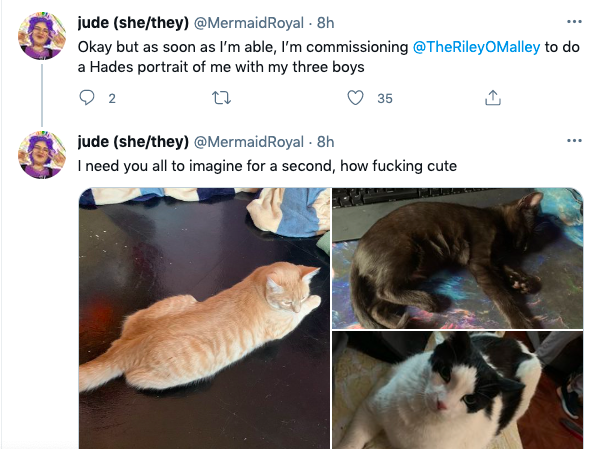The height and width of the screenshot is (449, 593).
Task: Click the display name on the second tweet
Action: [x=133, y=142]
